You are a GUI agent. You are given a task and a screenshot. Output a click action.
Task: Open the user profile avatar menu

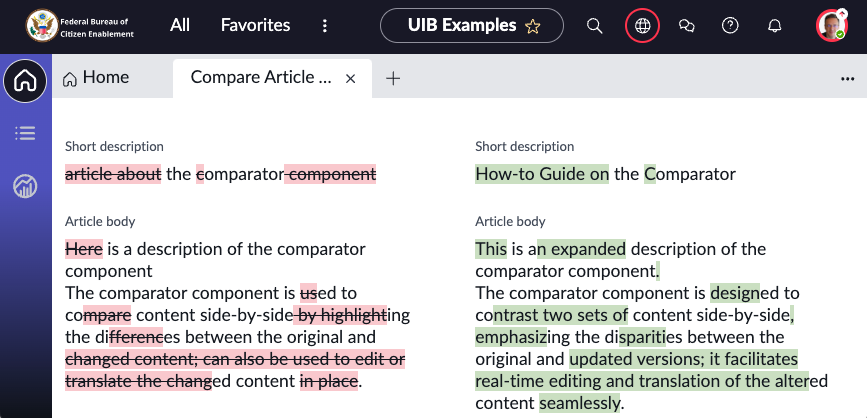832,25
